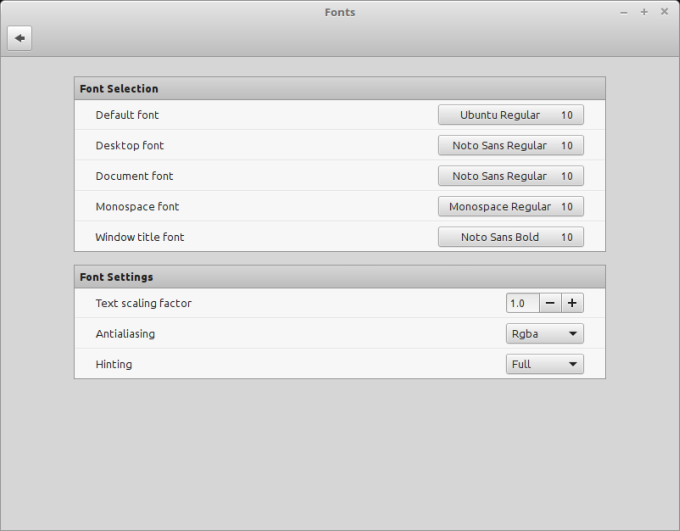The image size is (680, 531).
Task: Choose the Document font button
Action: click(510, 176)
